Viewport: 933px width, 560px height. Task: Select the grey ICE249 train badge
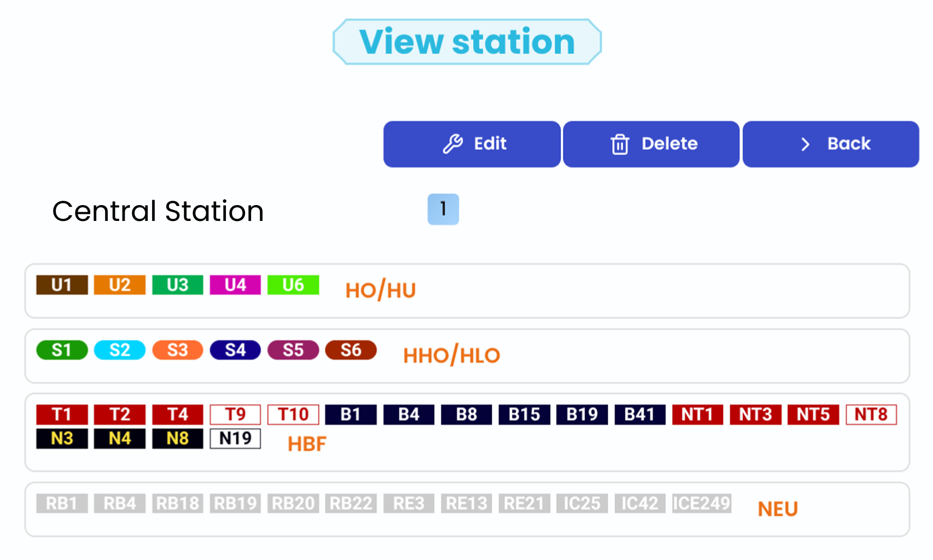(x=702, y=503)
